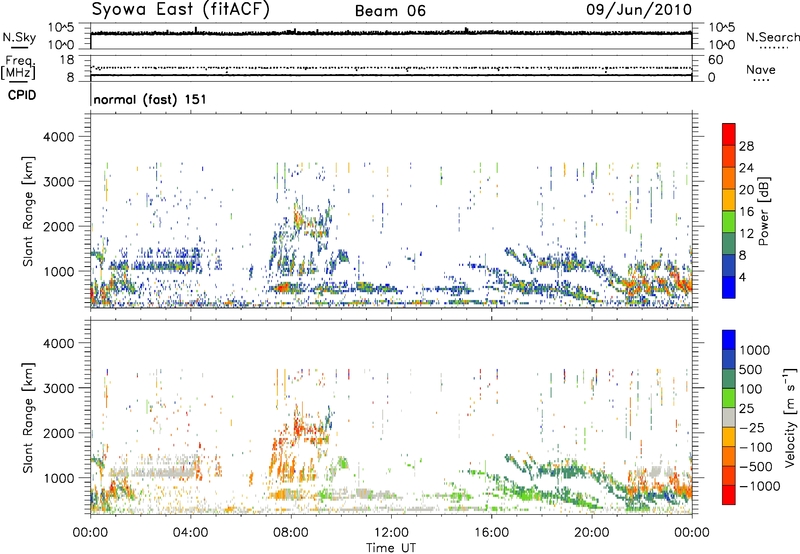Click the 'Nave' legend label

pyautogui.click(x=761, y=69)
